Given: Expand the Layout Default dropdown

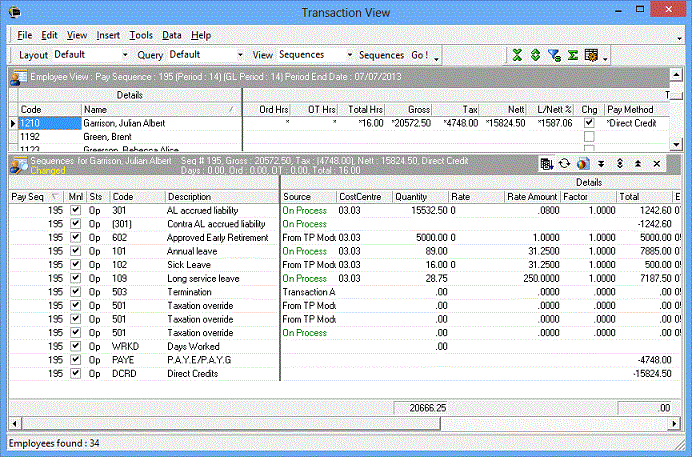Looking at the screenshot, I should pyautogui.click(x=125, y=55).
